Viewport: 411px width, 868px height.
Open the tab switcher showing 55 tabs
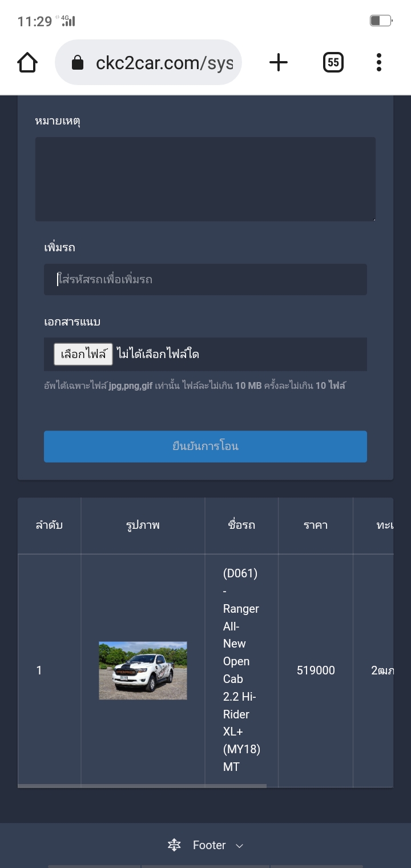[333, 62]
